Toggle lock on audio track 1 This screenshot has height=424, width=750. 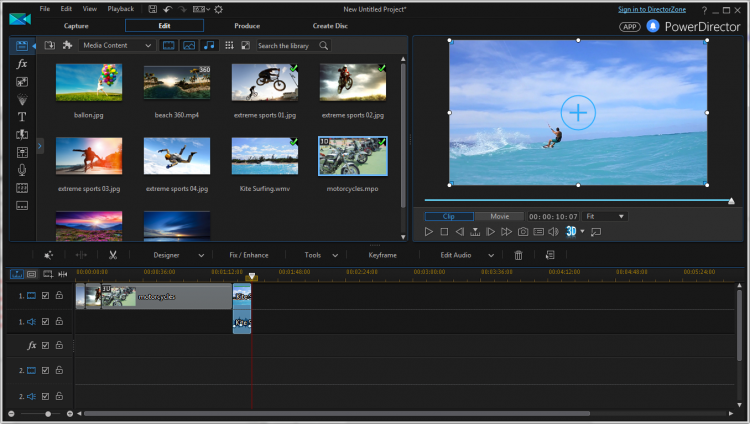tap(59, 322)
